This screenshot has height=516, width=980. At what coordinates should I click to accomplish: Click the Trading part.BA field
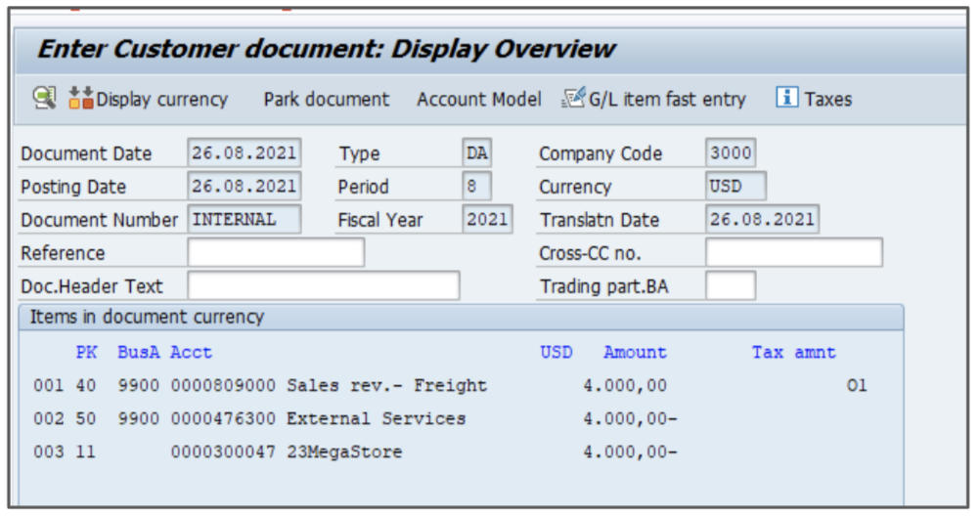pyautogui.click(x=730, y=285)
